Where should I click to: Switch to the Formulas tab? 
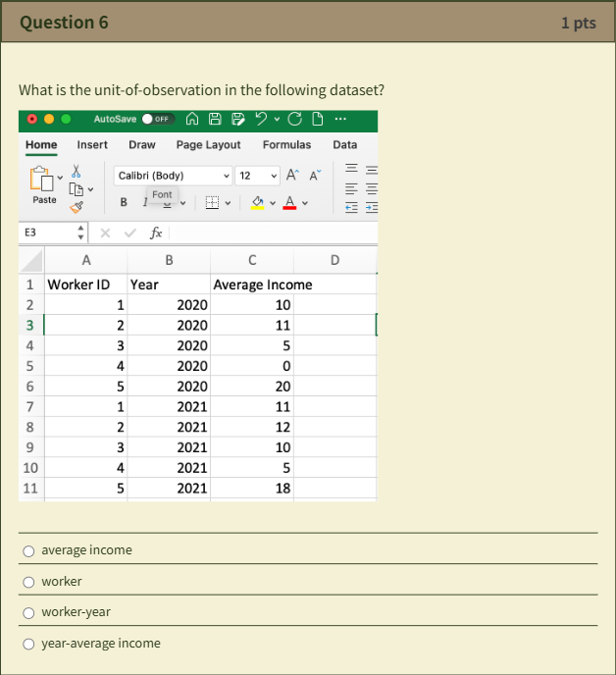[286, 144]
